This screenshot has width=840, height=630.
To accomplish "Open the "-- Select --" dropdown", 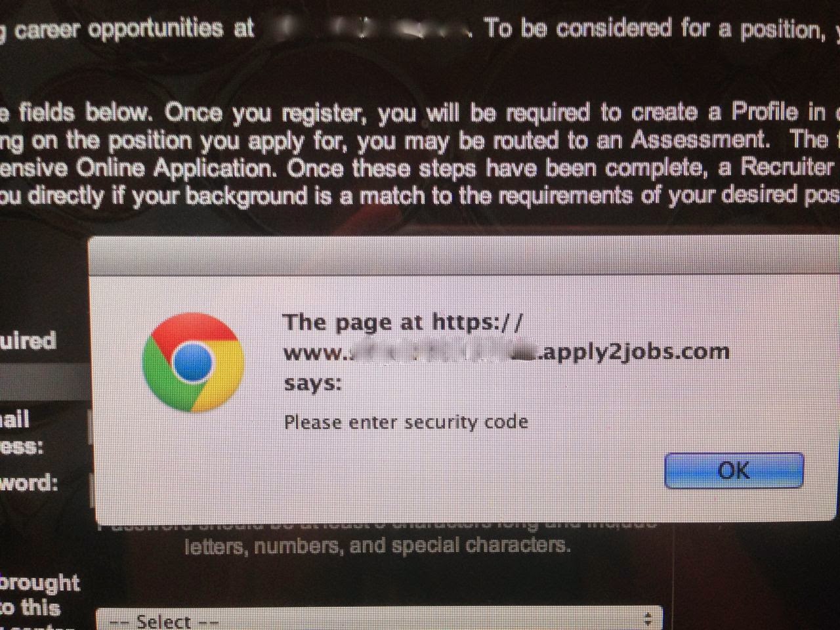I will 379,618.
